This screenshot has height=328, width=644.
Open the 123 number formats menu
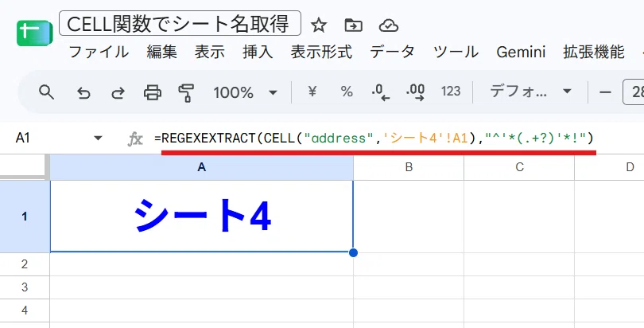coord(451,92)
